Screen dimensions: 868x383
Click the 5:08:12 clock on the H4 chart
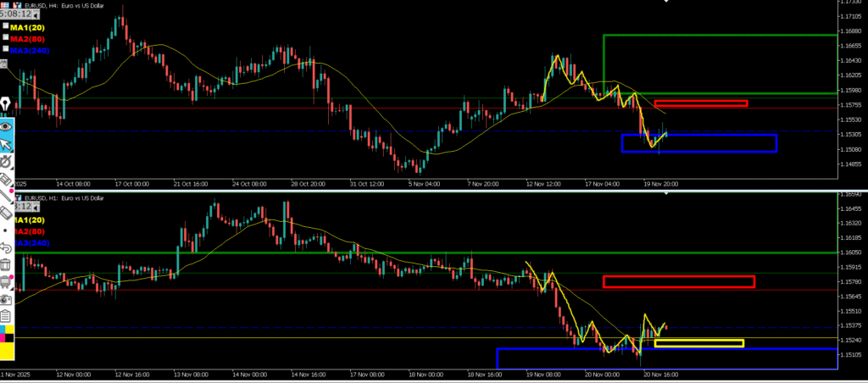tap(15, 14)
